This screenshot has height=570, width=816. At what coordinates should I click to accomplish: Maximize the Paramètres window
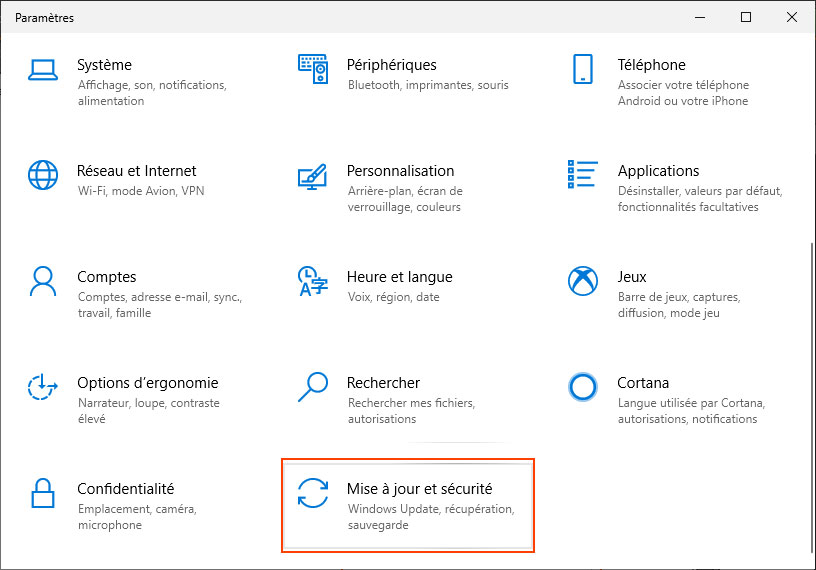(x=745, y=17)
